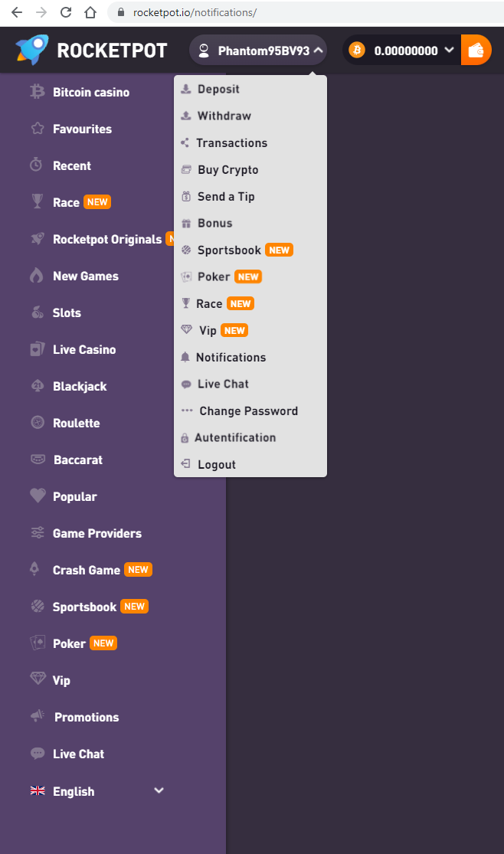Image resolution: width=504 pixels, height=854 pixels.
Task: Go to Blackjack games in sidebar
Action: (x=80, y=386)
